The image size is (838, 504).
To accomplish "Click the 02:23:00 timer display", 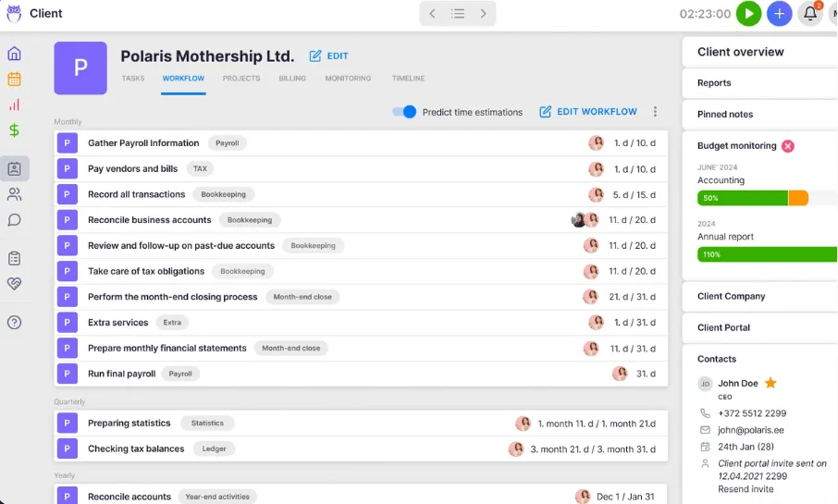I will (x=705, y=13).
